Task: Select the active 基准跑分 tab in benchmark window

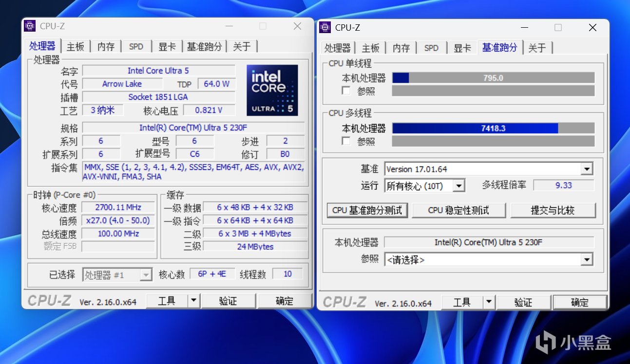Action: coord(500,47)
